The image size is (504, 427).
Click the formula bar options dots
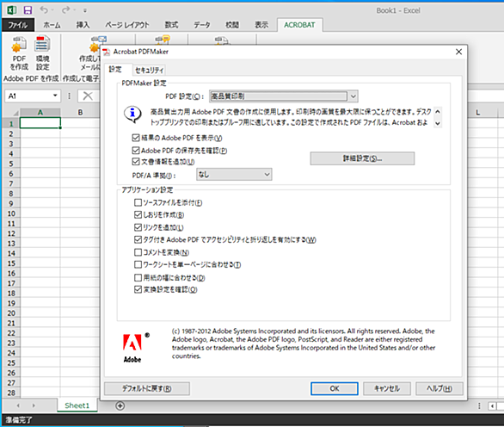tap(69, 96)
